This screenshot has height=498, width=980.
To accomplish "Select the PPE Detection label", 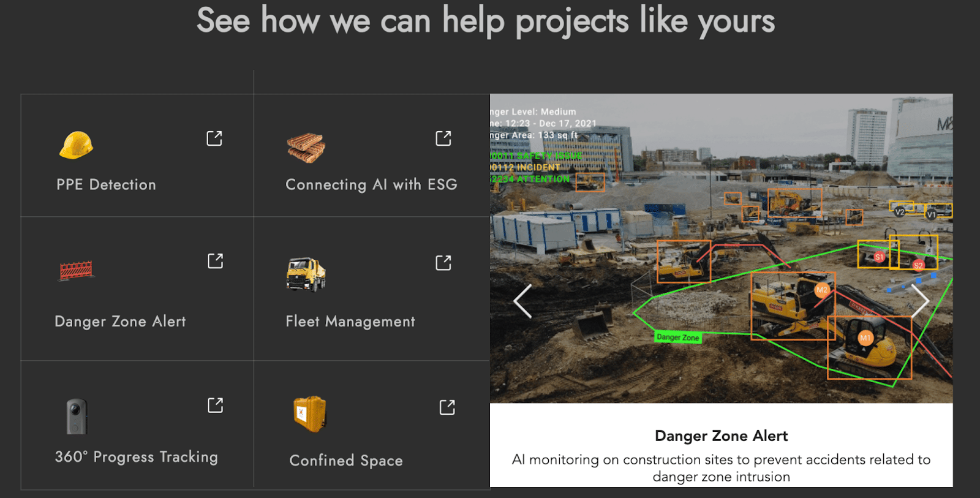I will [106, 184].
